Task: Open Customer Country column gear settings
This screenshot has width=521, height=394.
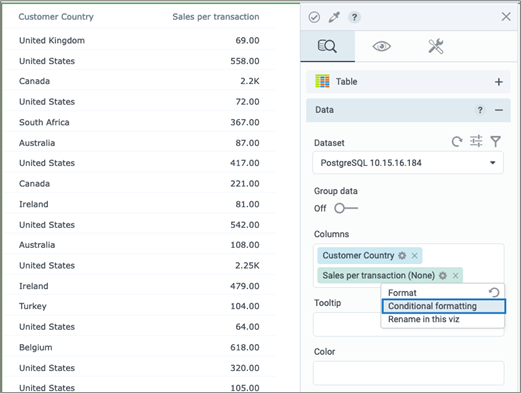Action: pyautogui.click(x=402, y=256)
